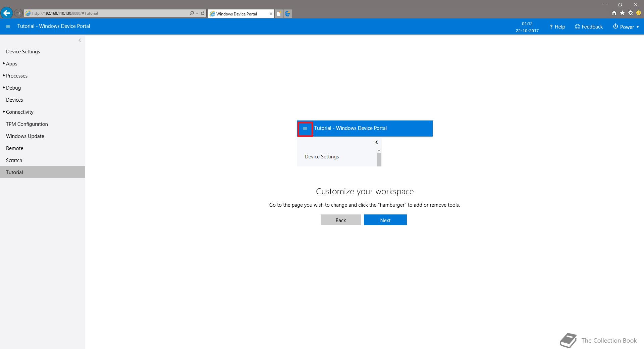Click the Customize your workspace heading
This screenshot has height=349, width=644.
365,191
